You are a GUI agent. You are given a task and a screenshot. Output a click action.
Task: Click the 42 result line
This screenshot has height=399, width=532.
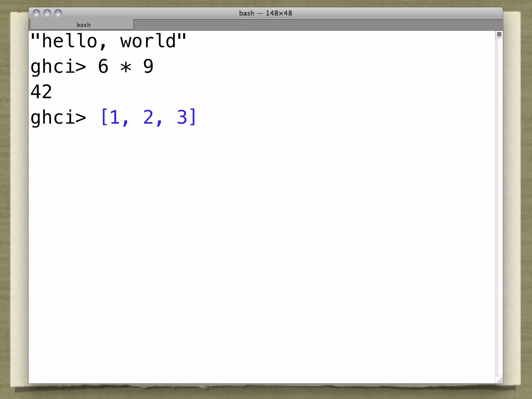coord(41,92)
